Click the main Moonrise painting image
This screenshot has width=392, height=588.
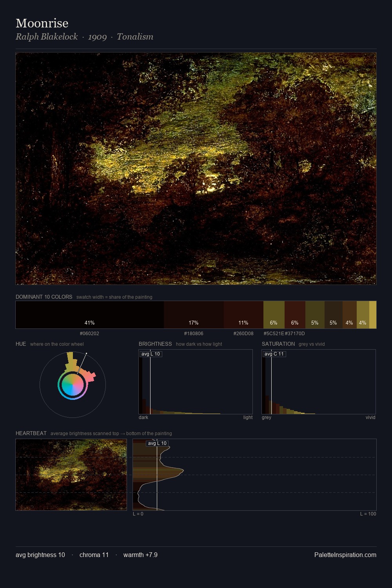click(x=196, y=169)
